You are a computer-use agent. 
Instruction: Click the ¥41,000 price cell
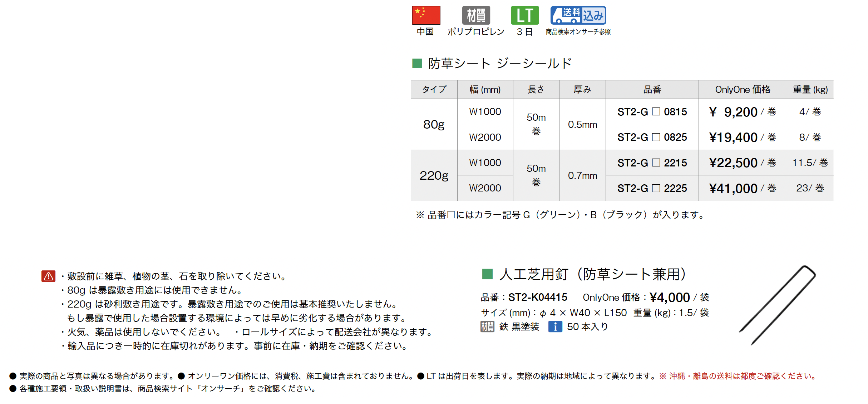point(743,188)
